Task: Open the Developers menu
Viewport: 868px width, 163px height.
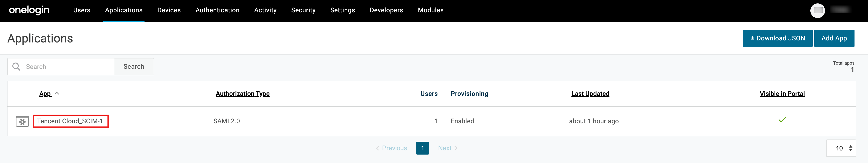Action: pyautogui.click(x=386, y=11)
